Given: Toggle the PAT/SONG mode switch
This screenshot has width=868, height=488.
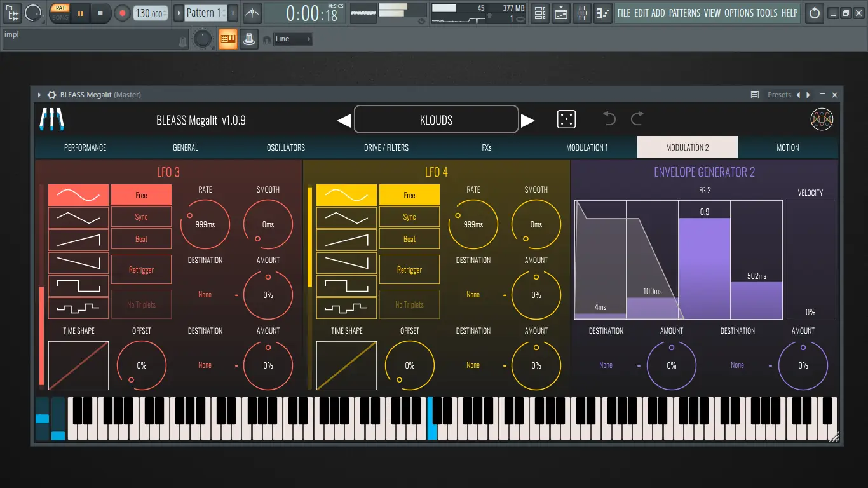Looking at the screenshot, I should [x=60, y=13].
